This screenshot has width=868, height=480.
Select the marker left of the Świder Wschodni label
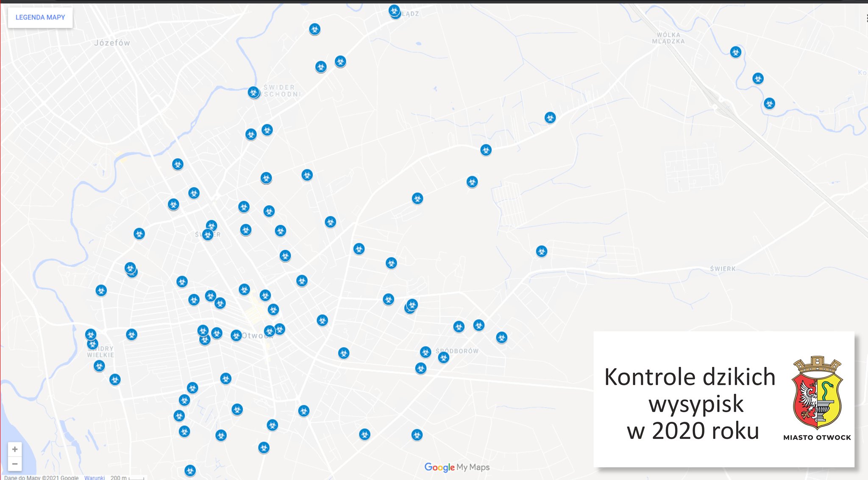coord(253,92)
